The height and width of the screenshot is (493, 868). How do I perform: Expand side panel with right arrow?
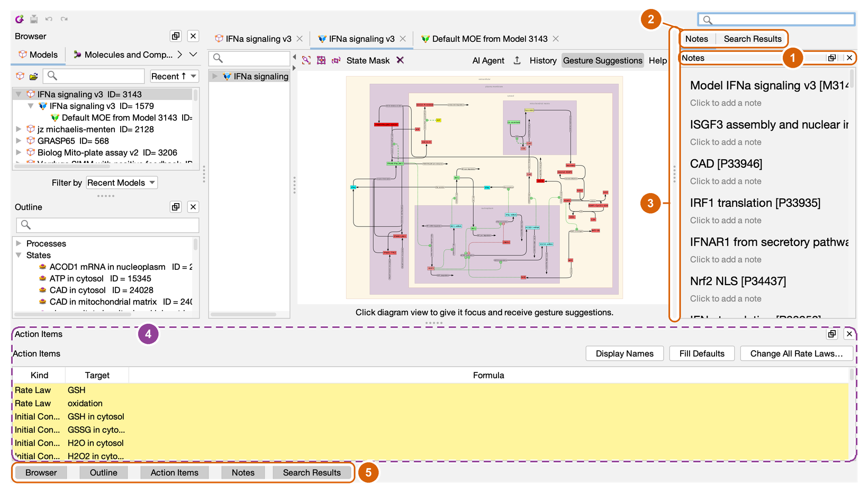[x=294, y=68]
